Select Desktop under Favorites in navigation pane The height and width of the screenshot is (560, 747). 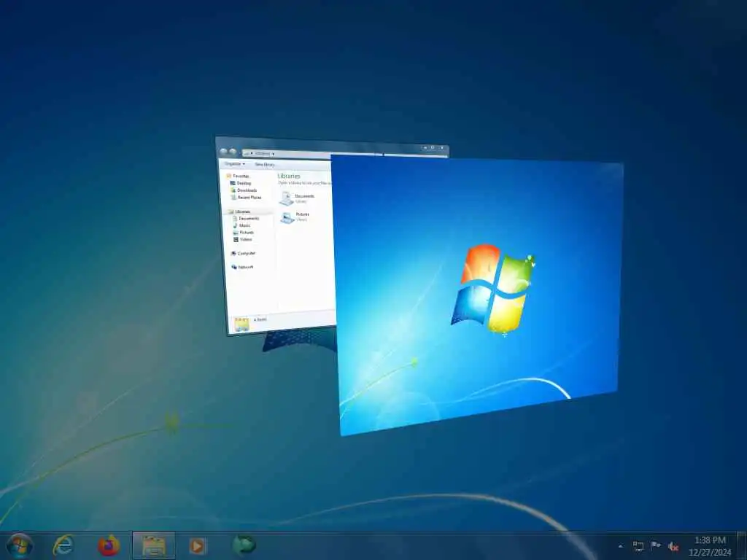coord(241,183)
